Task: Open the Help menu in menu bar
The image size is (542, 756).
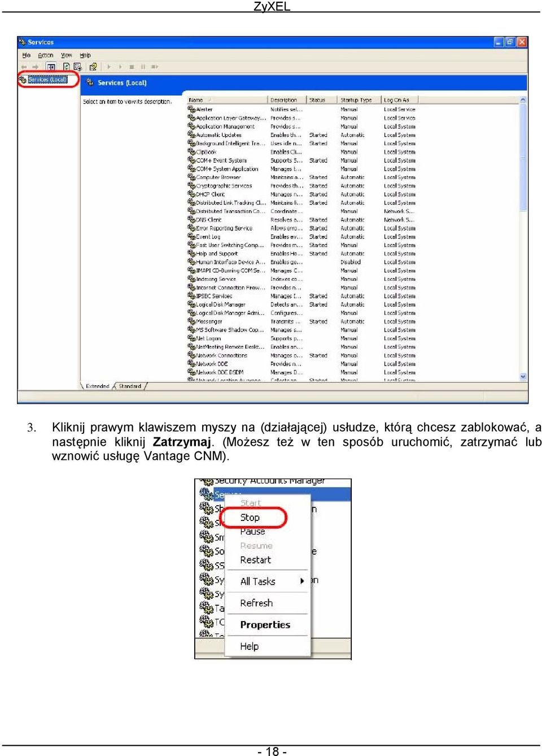Action: tap(85, 55)
